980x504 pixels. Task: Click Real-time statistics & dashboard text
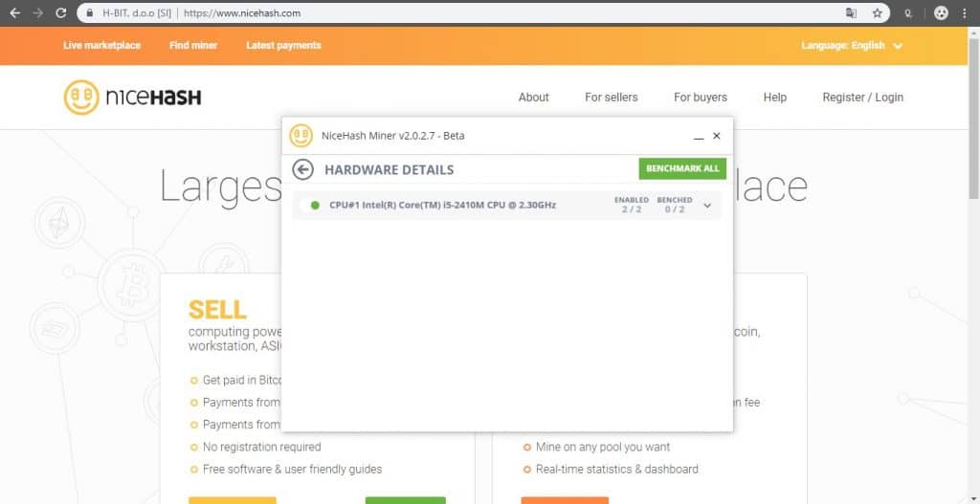tap(617, 469)
